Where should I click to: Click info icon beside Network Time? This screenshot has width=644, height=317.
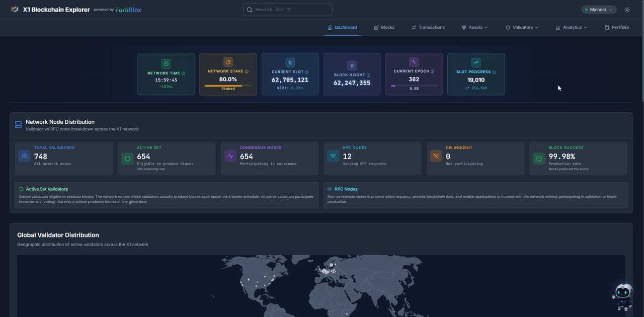pyautogui.click(x=183, y=73)
